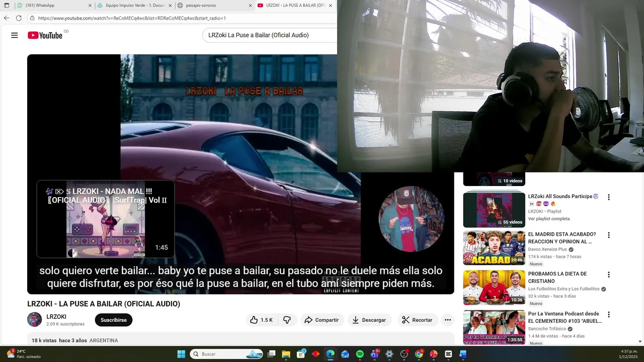Open LRZoki All Sounds Participe playlist thumbnail

[x=494, y=209]
